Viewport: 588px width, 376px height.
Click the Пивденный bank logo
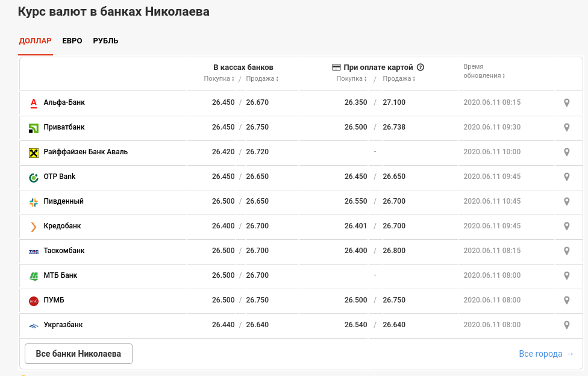tap(34, 202)
